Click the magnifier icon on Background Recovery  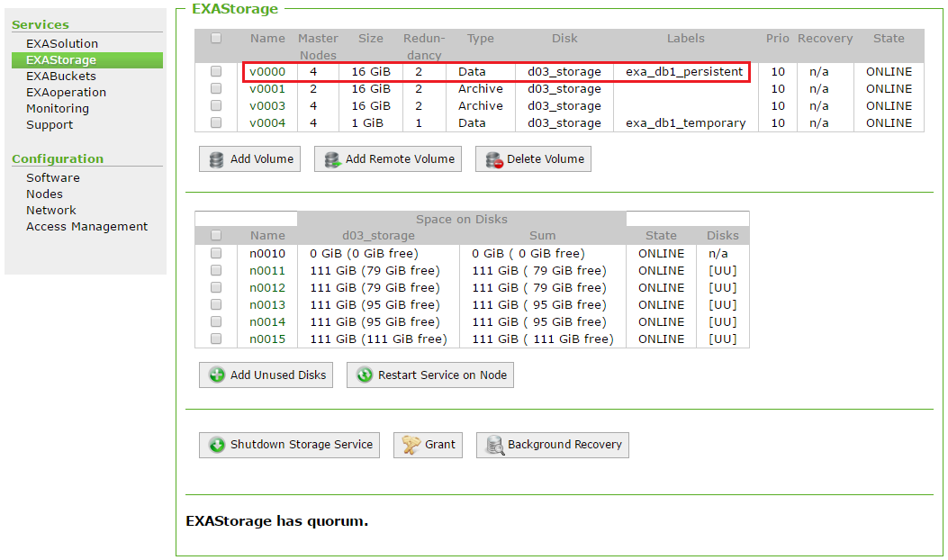(495, 445)
